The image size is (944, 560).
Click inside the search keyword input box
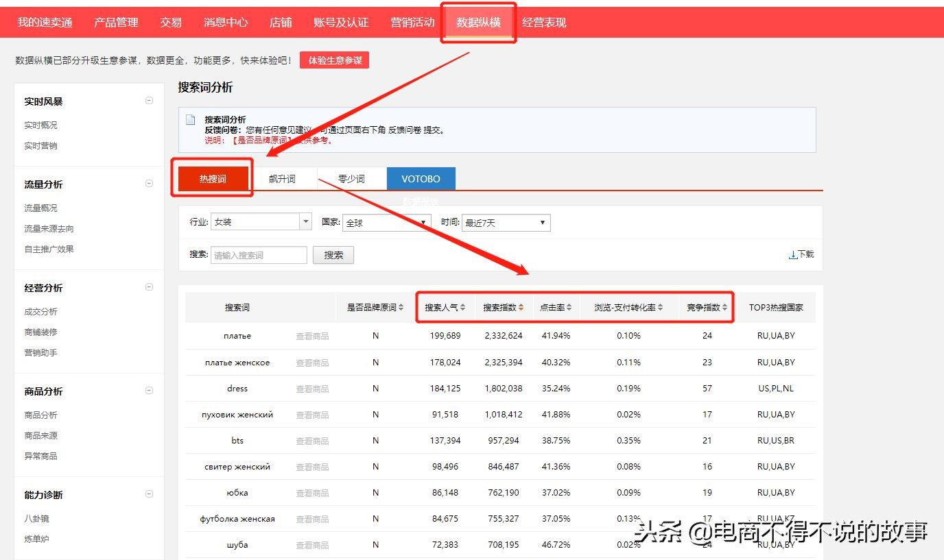pos(258,254)
